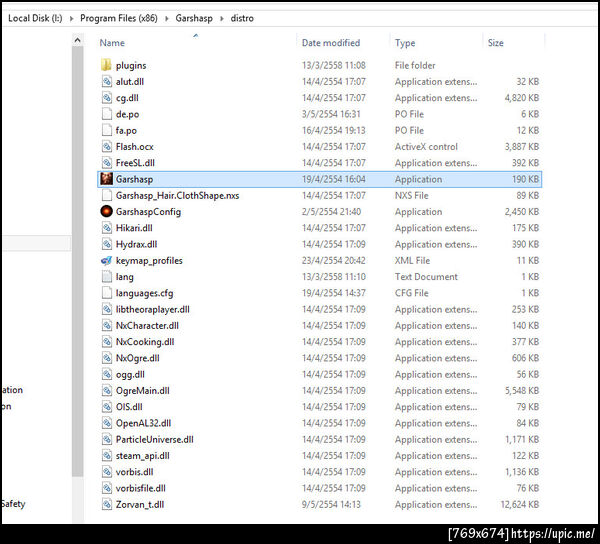The width and height of the screenshot is (600, 544).
Task: Open the plugins folder icon
Action: [106, 65]
